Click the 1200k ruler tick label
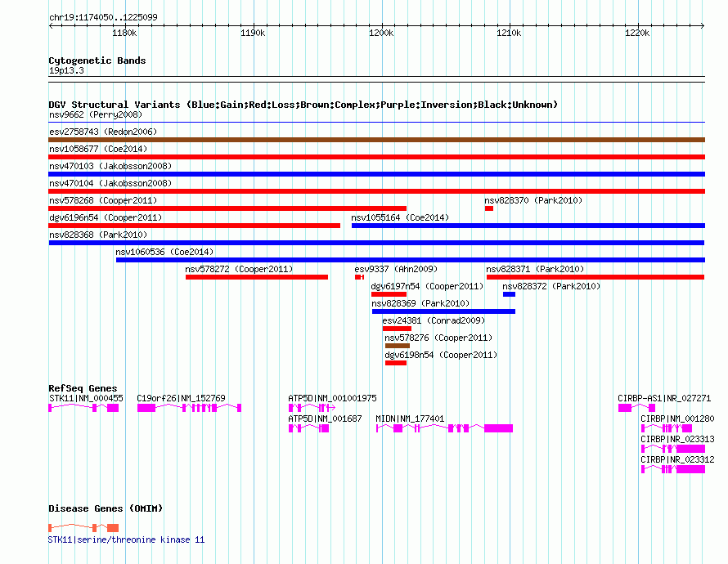The width and height of the screenshot is (728, 564). coord(381,33)
